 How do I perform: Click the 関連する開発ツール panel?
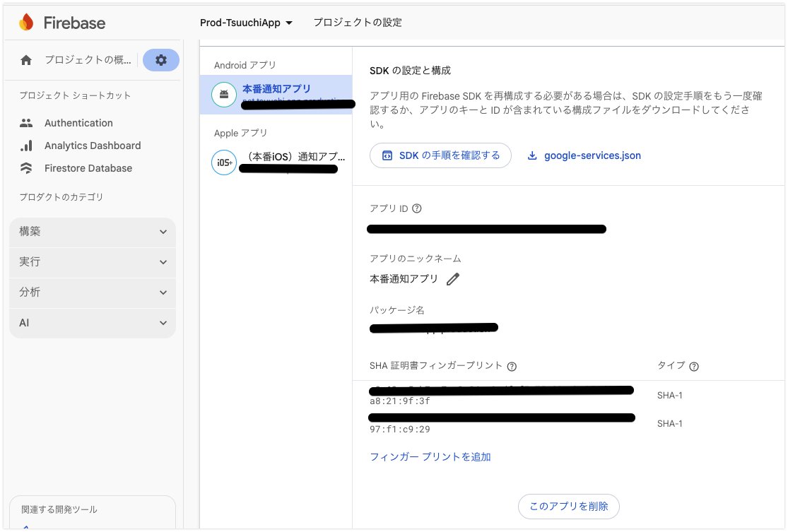(93, 512)
